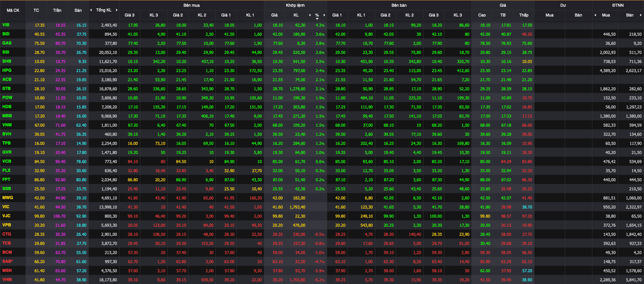Click HPG foreign buy 4,389,20
This screenshot has width=644, height=284.
608,71
